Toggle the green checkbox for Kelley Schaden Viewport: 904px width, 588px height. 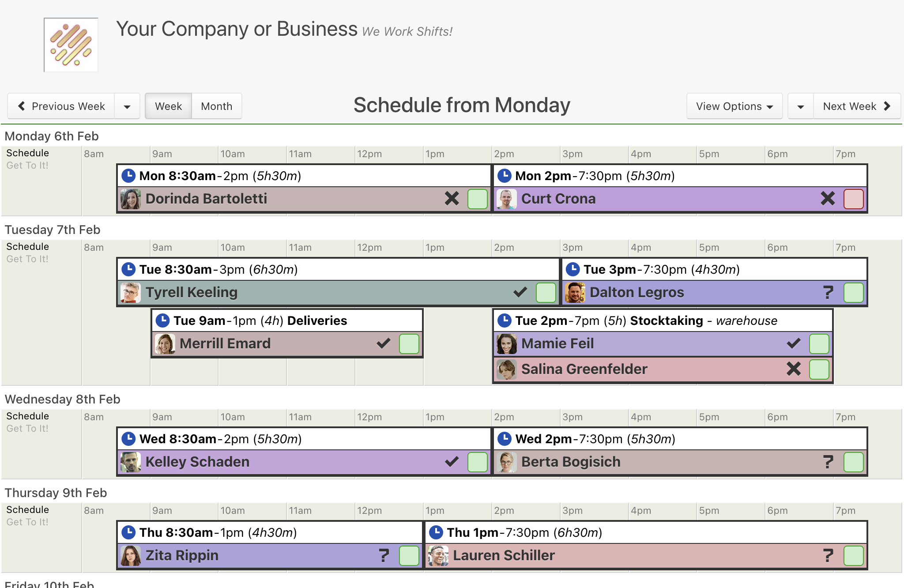(x=477, y=462)
